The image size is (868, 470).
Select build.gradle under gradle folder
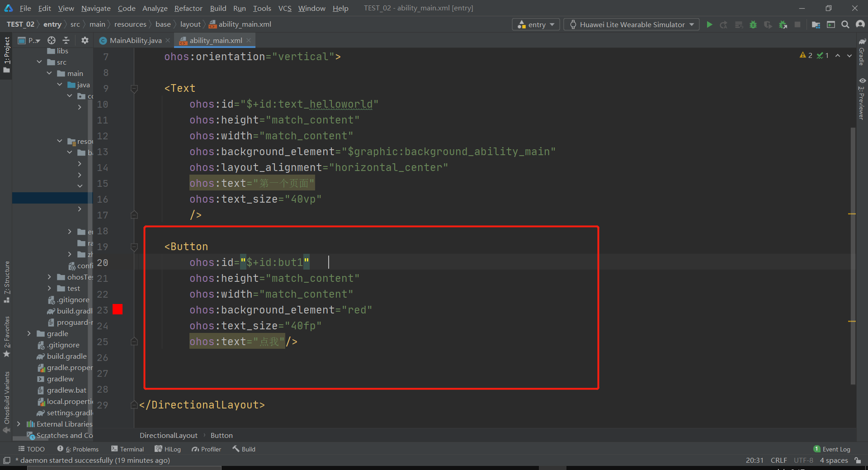click(x=67, y=356)
